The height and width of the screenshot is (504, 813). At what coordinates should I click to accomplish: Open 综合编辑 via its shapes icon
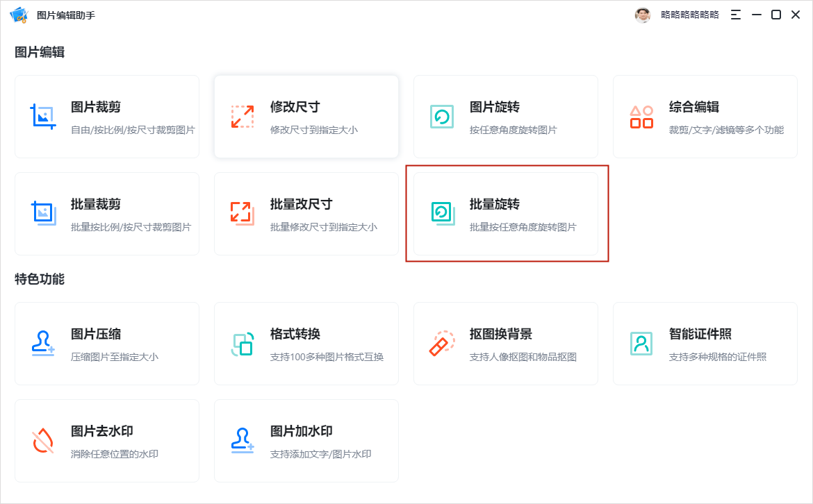click(641, 117)
